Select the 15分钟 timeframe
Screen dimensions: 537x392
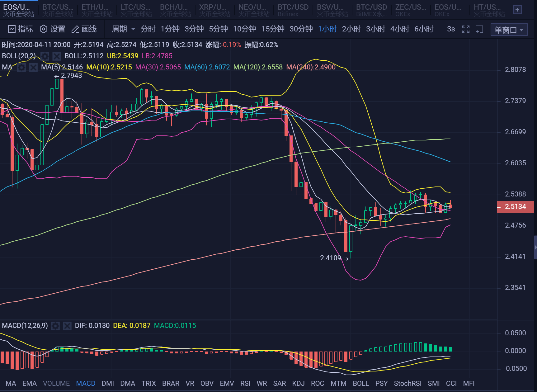273,29
